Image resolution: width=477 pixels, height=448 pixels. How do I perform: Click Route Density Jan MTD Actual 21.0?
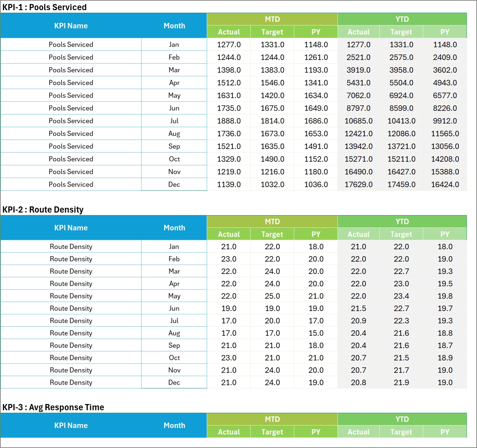[x=229, y=247]
